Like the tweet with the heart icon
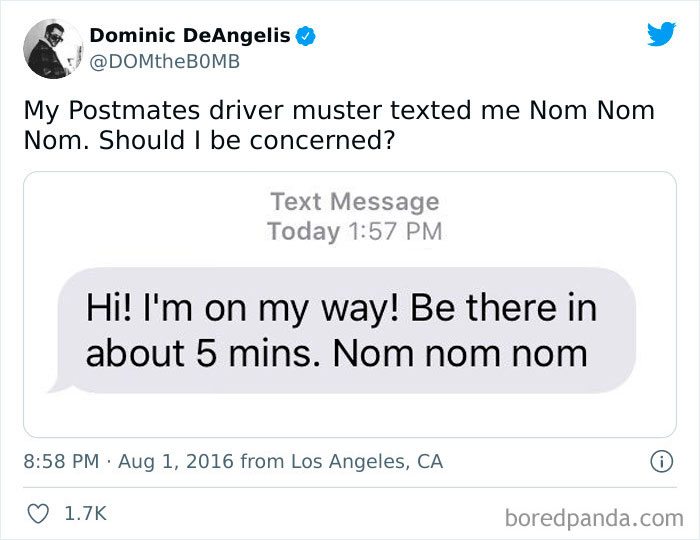 point(37,513)
